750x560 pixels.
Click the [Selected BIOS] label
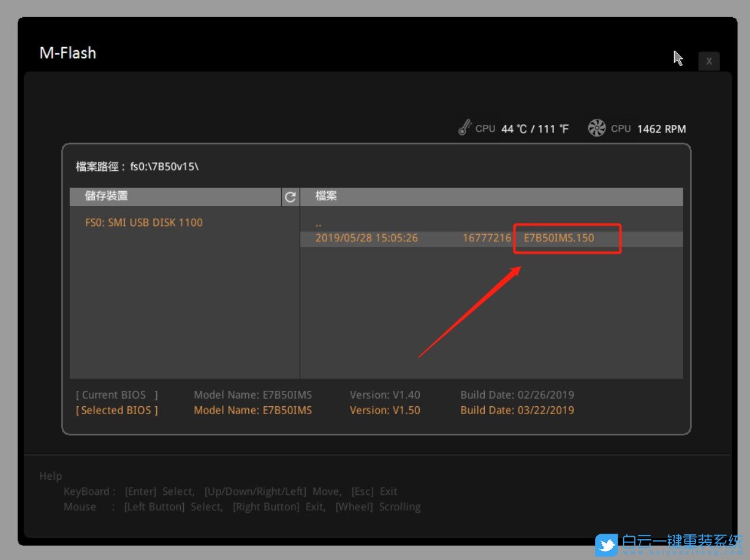[116, 411]
